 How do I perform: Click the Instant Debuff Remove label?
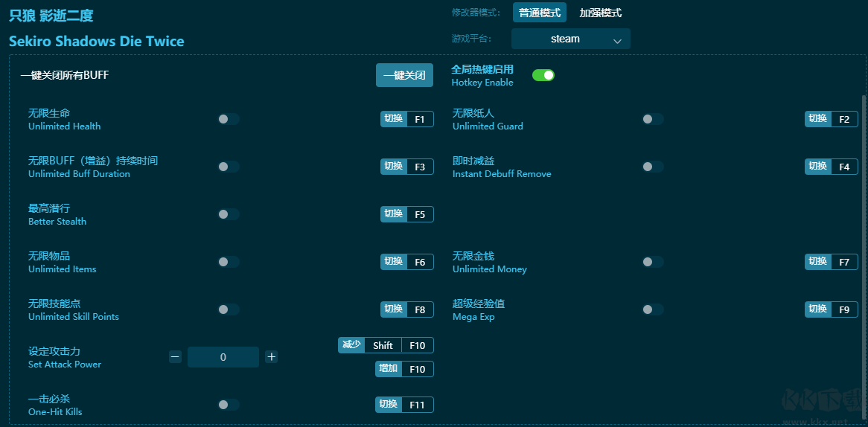[x=502, y=173]
